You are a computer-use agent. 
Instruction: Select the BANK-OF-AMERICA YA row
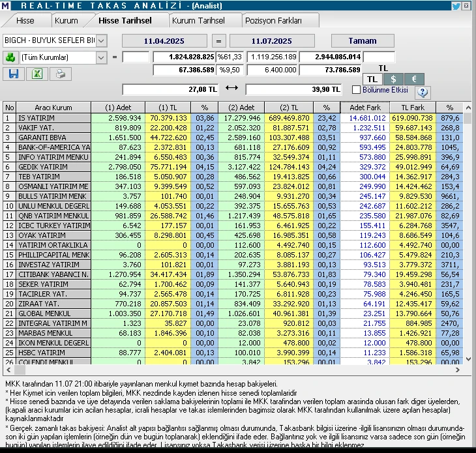(233, 147)
